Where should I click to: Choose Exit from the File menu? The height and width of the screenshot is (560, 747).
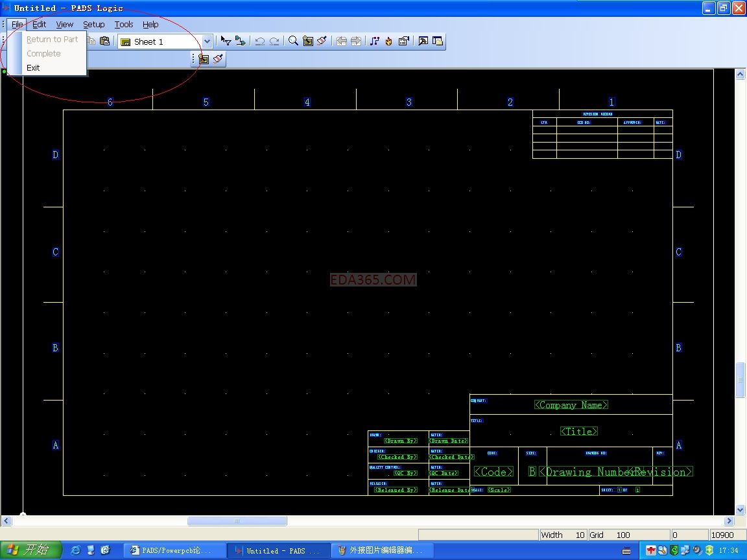[33, 67]
